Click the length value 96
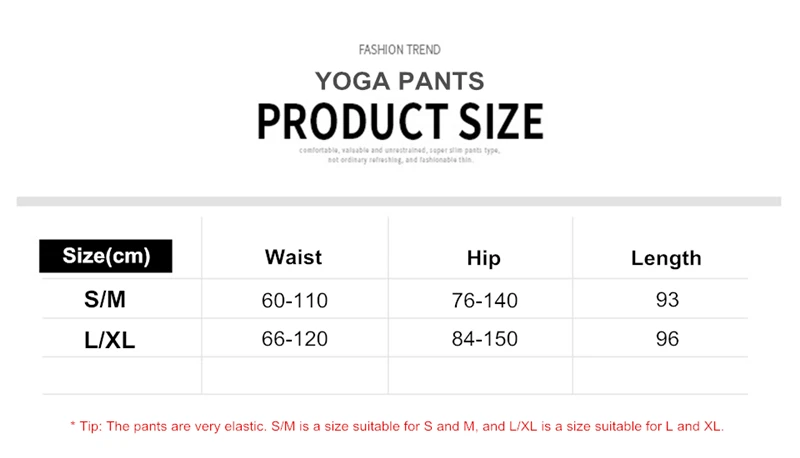Screen dimensions: 800x458 point(667,339)
